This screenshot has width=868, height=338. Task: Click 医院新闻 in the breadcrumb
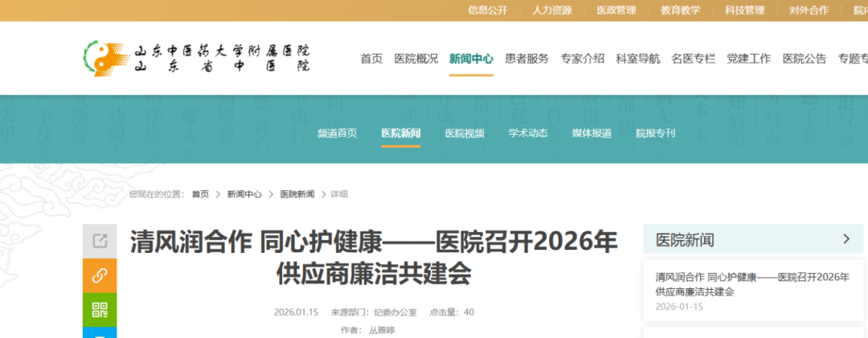tap(297, 194)
